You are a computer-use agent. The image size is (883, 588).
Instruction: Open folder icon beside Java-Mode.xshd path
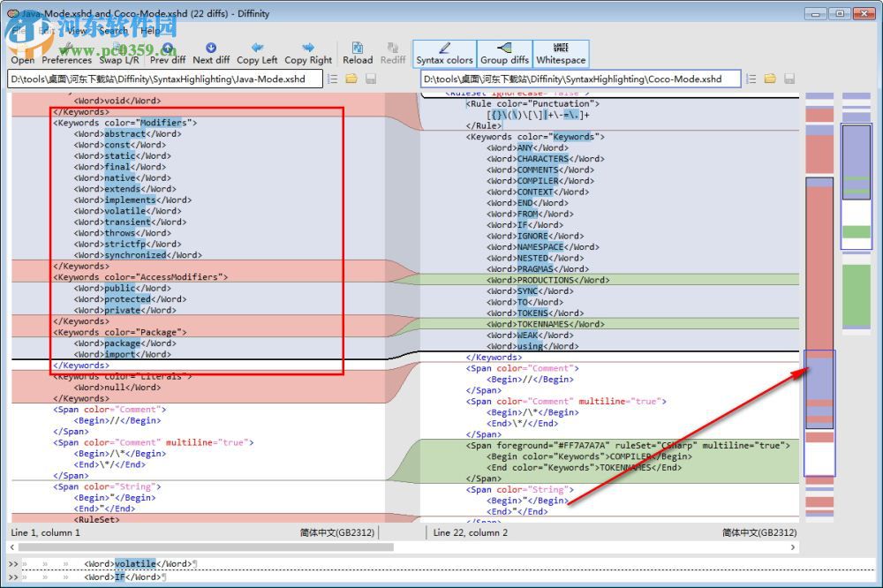pos(351,79)
